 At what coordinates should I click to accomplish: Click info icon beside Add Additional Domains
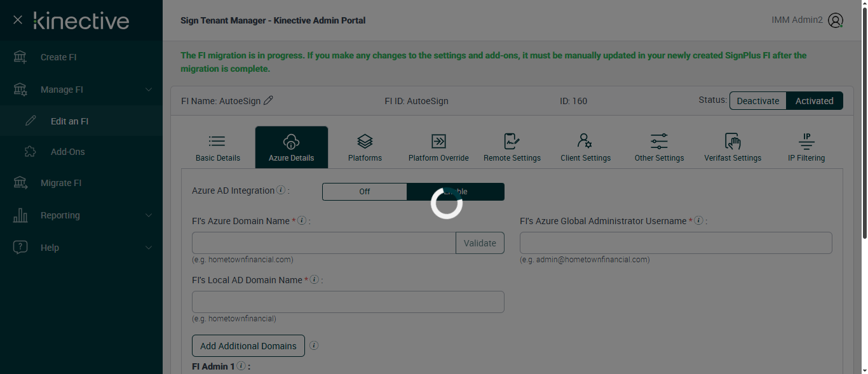click(x=314, y=346)
